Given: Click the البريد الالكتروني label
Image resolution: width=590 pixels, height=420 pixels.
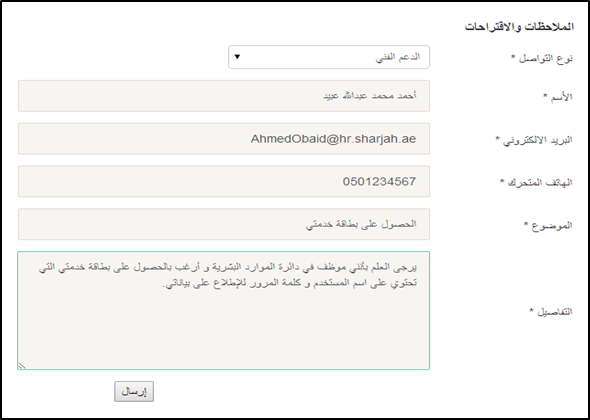Looking at the screenshot, I should coord(538,140).
